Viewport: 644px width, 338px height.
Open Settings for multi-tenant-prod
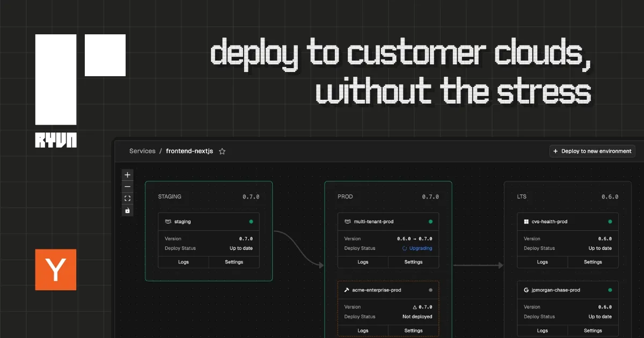tap(413, 262)
